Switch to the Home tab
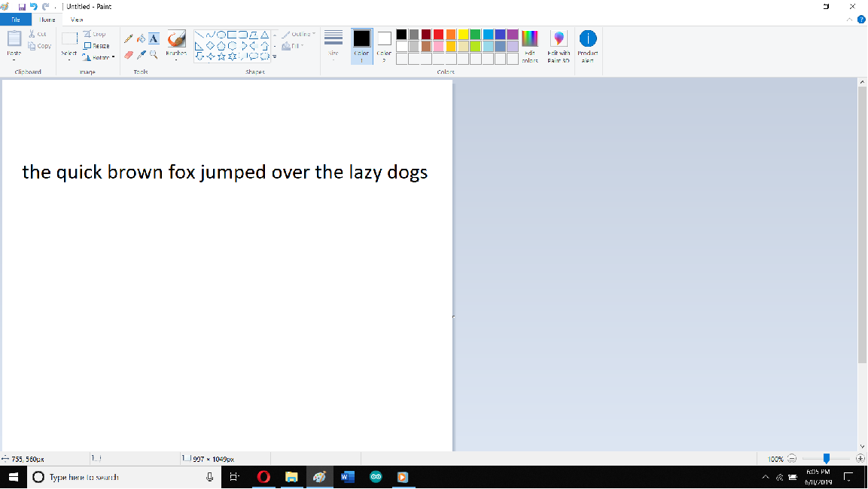The height and width of the screenshot is (489, 868). point(47,20)
